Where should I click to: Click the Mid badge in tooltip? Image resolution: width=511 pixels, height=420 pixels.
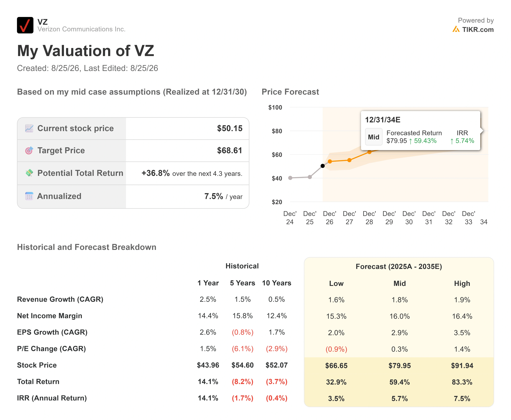(374, 137)
